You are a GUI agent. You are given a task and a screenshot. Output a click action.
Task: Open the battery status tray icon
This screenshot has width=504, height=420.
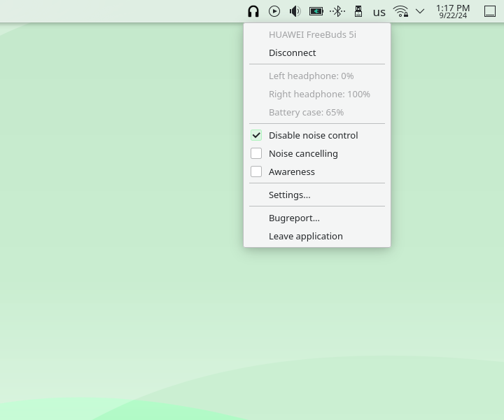click(316, 12)
